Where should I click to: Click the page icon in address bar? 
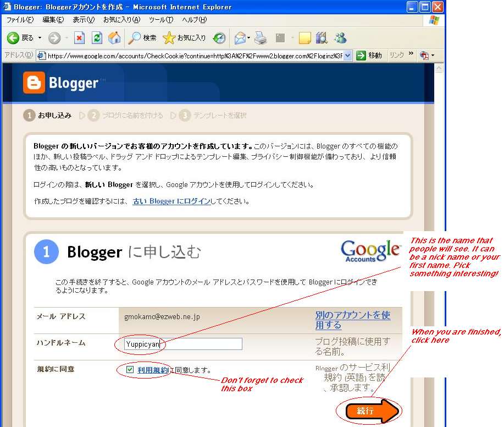[x=41, y=56]
